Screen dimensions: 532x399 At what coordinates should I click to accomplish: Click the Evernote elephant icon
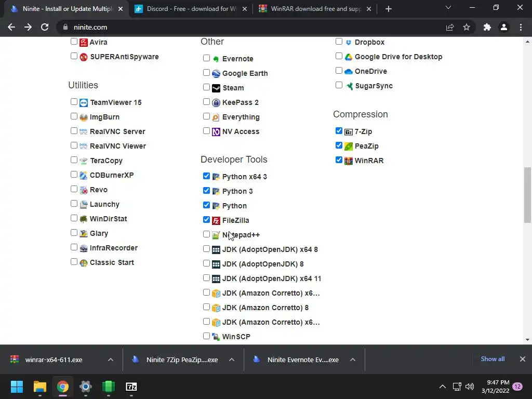216,59
